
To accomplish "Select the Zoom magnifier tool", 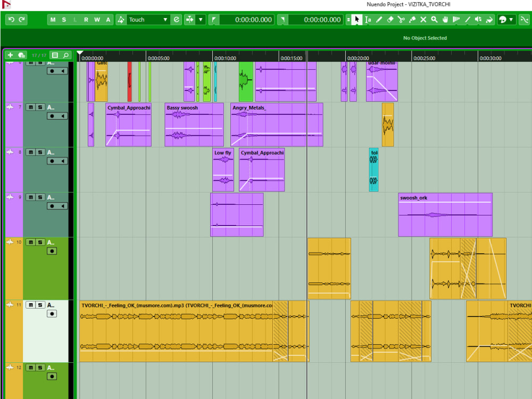I will [x=434, y=20].
